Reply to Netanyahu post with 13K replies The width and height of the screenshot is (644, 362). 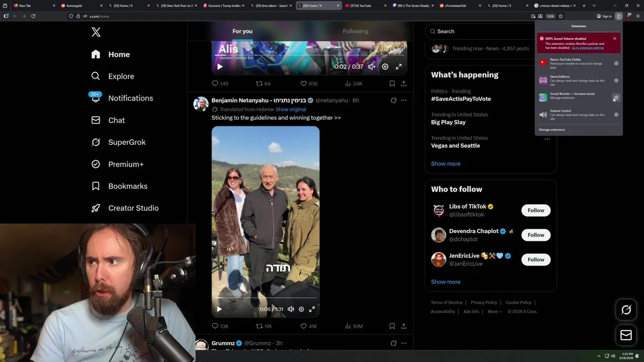click(x=220, y=326)
